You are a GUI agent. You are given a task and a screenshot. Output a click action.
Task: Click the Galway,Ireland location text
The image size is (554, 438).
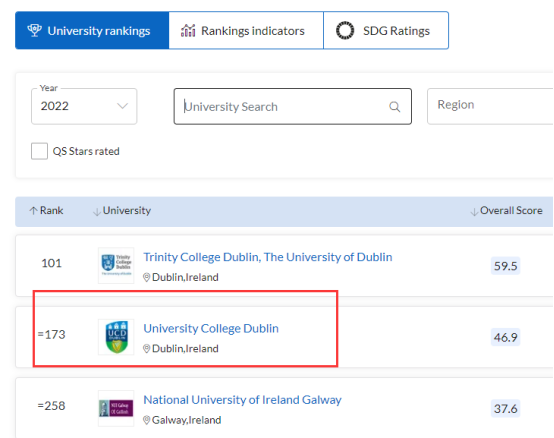pyautogui.click(x=187, y=420)
